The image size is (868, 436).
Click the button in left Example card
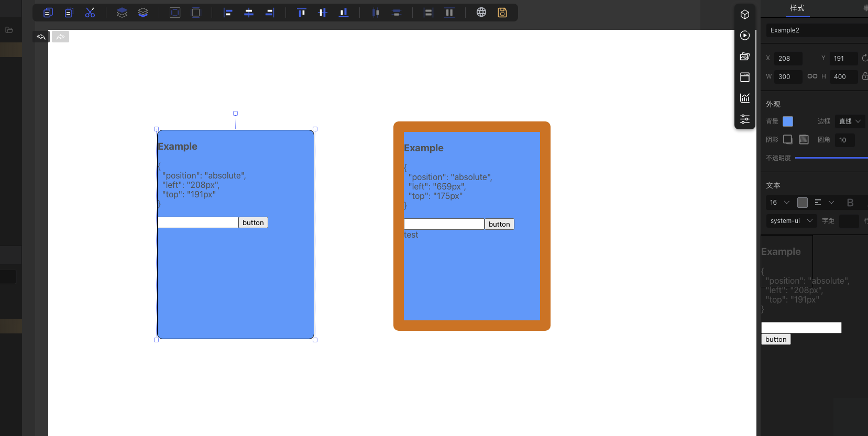click(x=253, y=222)
